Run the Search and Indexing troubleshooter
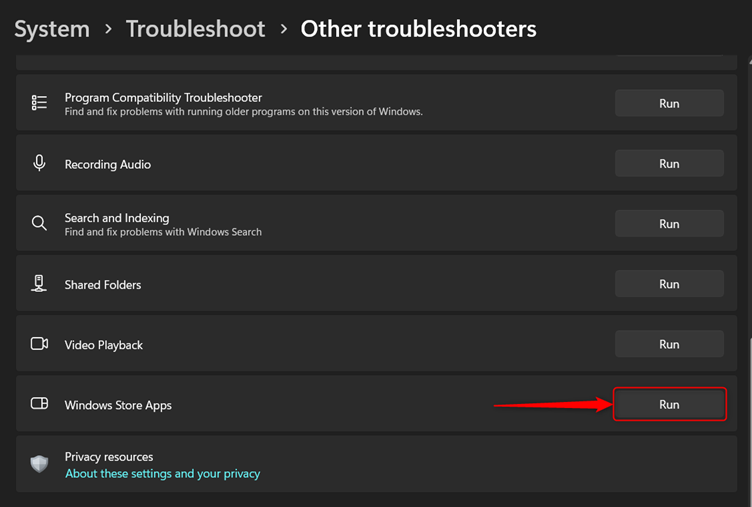Viewport: 752px width, 507px height. click(x=669, y=224)
